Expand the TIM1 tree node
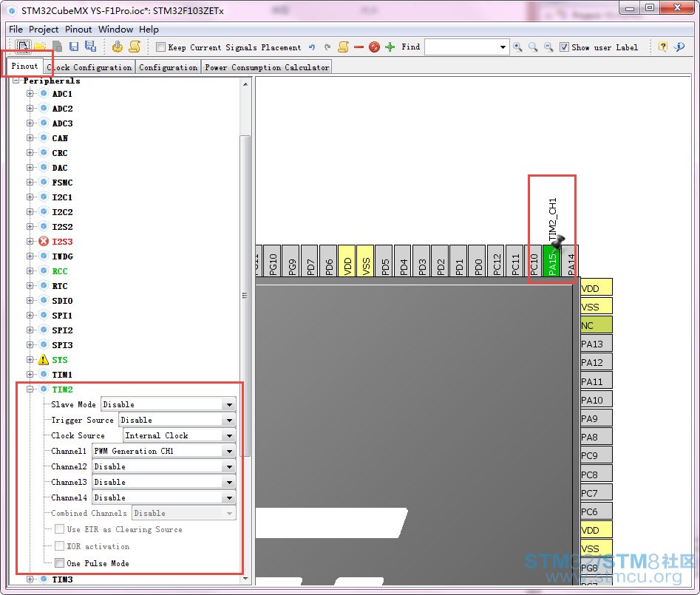Viewport: 700px width, 595px height. (30, 374)
